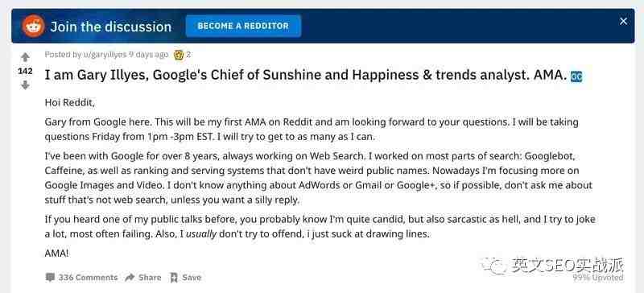This screenshot has width=644, height=293.
Task: Upvote the Gary Illyes AMA post
Action: click(25, 57)
